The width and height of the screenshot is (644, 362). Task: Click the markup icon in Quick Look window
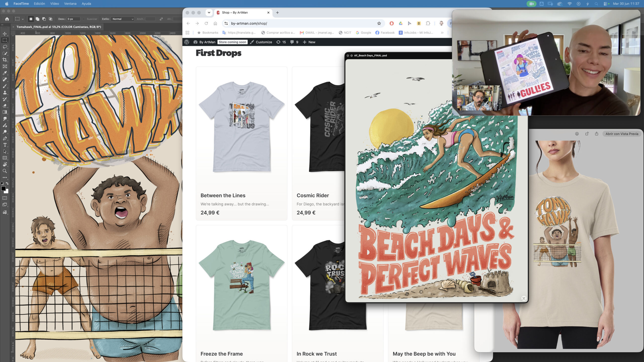[x=577, y=134]
